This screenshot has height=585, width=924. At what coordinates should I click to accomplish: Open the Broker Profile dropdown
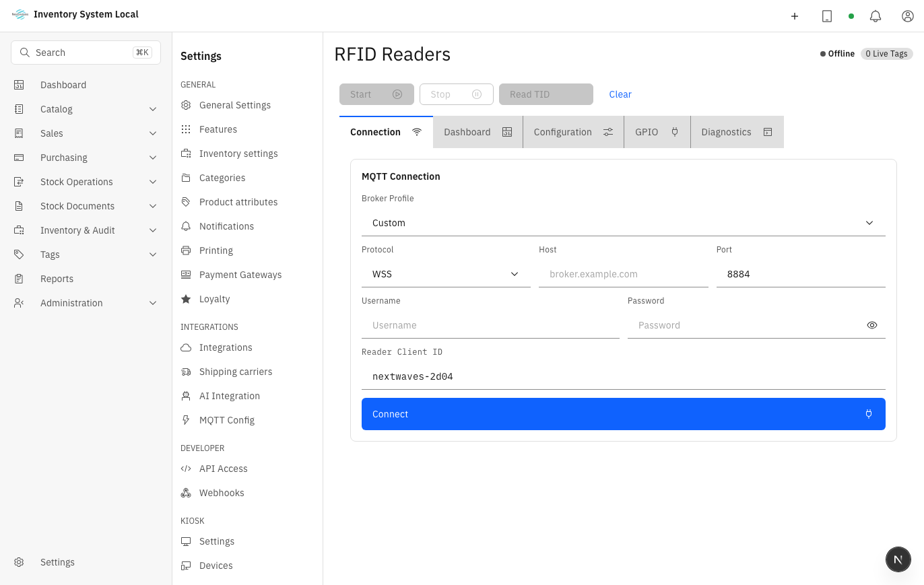[624, 223]
